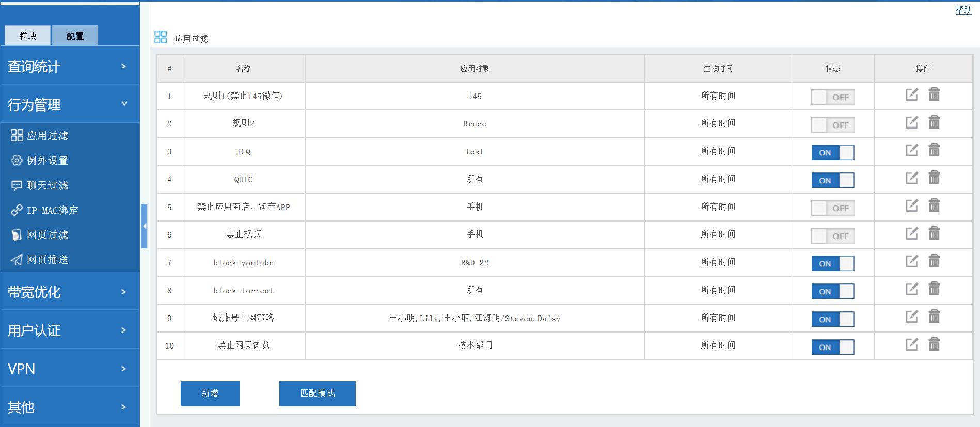This screenshot has width=980, height=427.
Task: Click the IP-MAC绑定 link icon
Action: coord(17,210)
